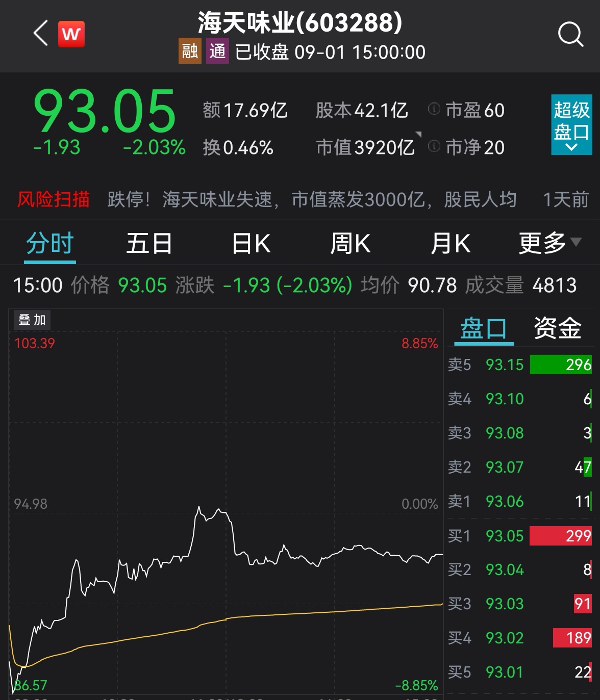
Task: Select the 资金 capital flow tab
Action: point(557,328)
